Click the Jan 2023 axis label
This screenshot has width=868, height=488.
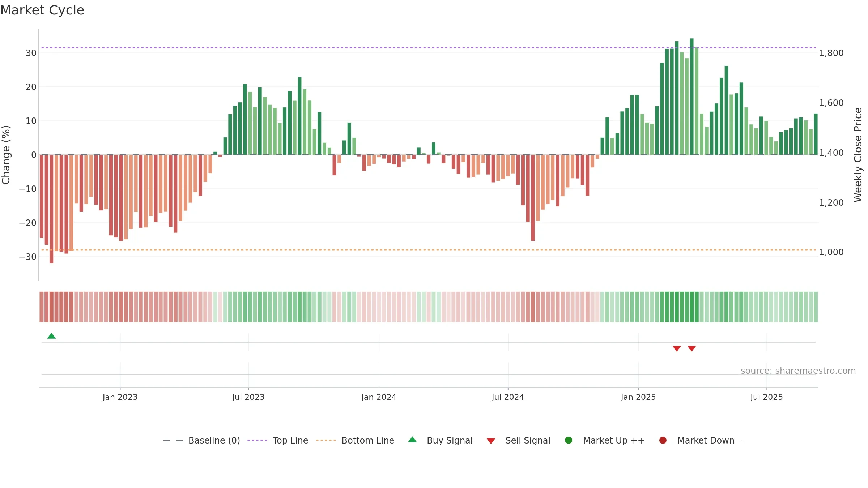click(120, 397)
